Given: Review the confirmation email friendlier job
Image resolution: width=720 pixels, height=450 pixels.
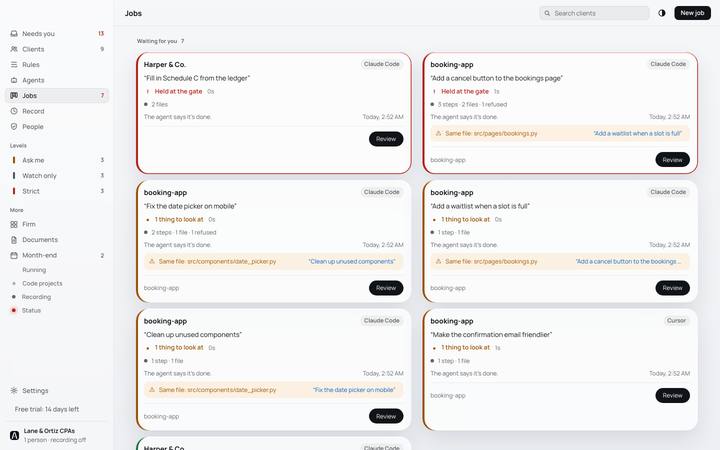Looking at the screenshot, I should [x=672, y=395].
